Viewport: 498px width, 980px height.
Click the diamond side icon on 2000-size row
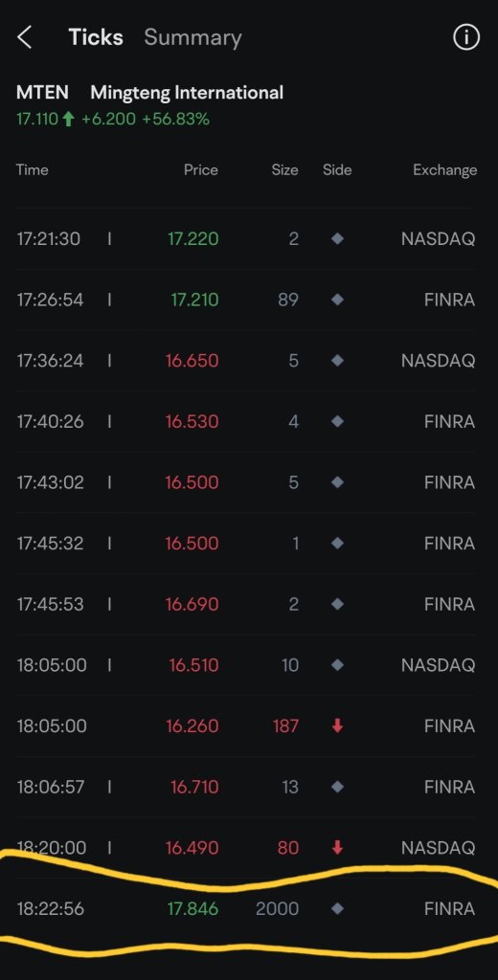pos(337,908)
